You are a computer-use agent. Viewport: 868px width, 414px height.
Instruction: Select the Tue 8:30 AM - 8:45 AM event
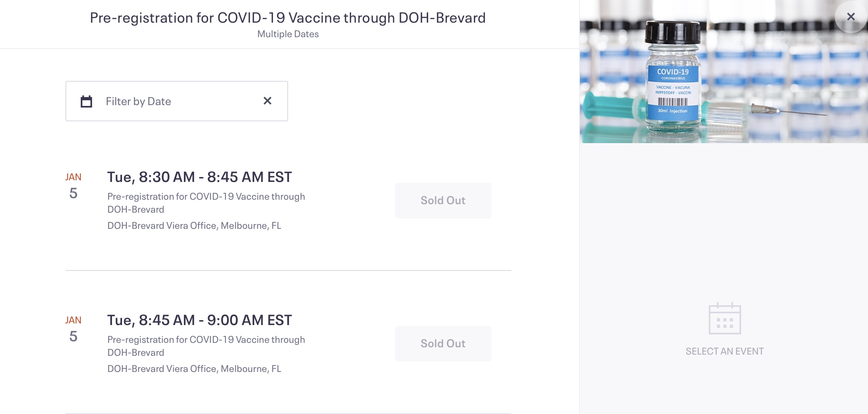[199, 177]
